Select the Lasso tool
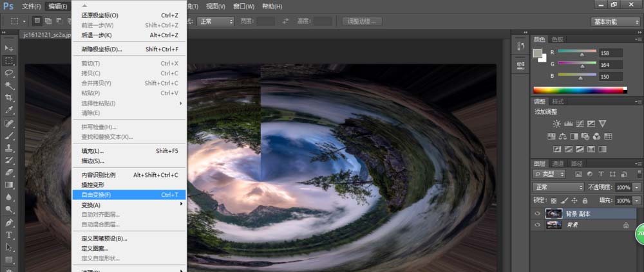The image size is (644, 272). point(9,73)
